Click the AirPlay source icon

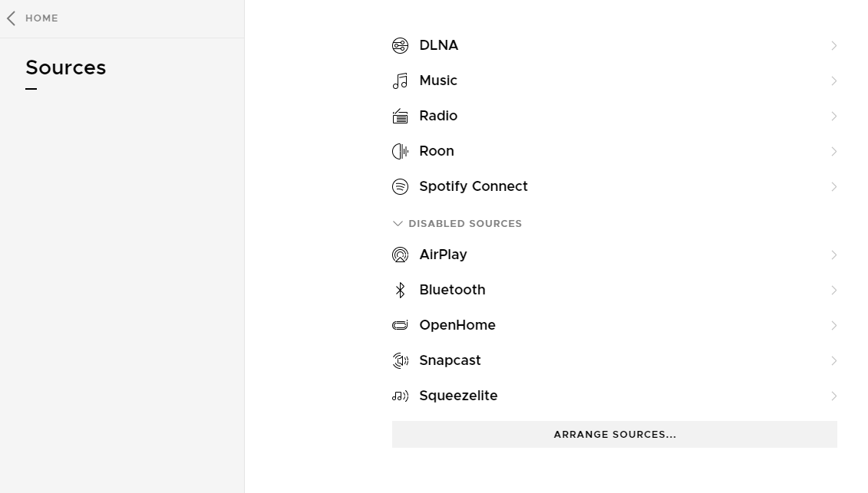point(400,255)
